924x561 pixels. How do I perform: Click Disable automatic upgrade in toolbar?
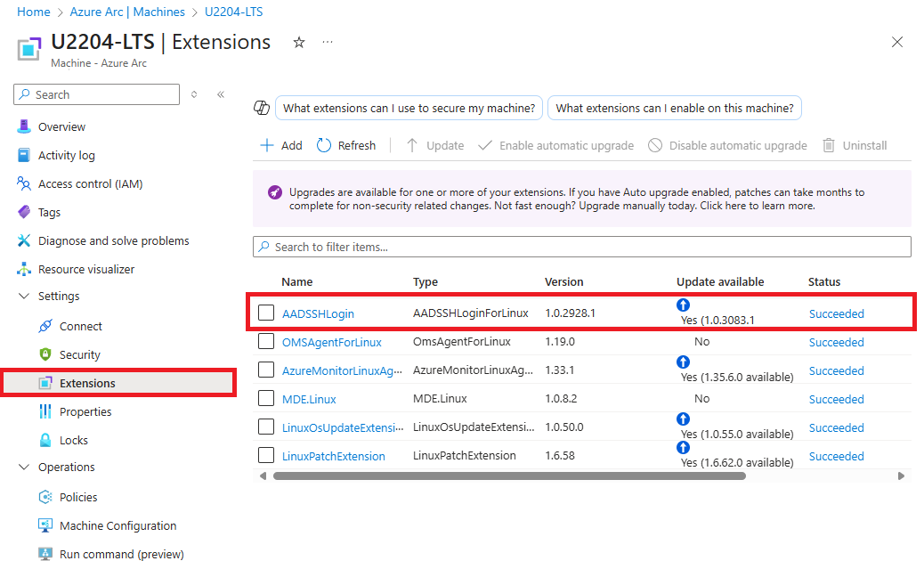(728, 145)
